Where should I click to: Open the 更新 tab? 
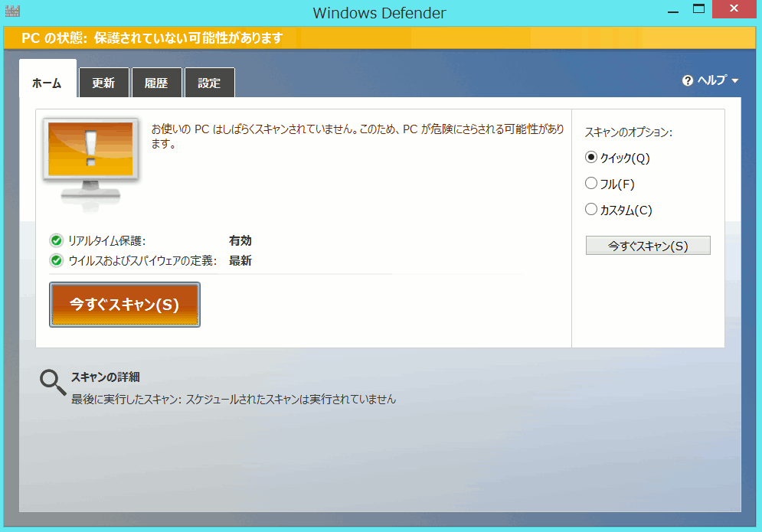click(x=103, y=83)
